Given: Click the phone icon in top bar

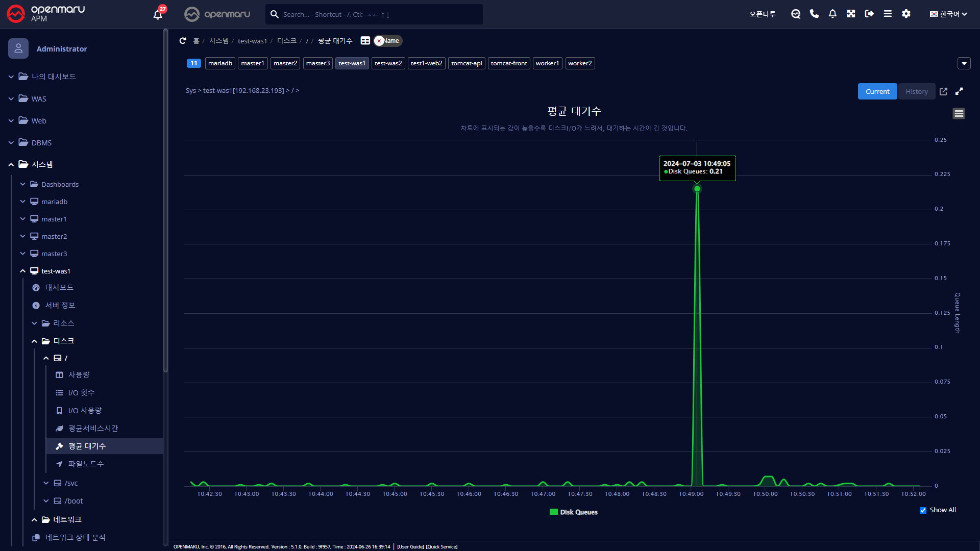Looking at the screenshot, I should 814,14.
